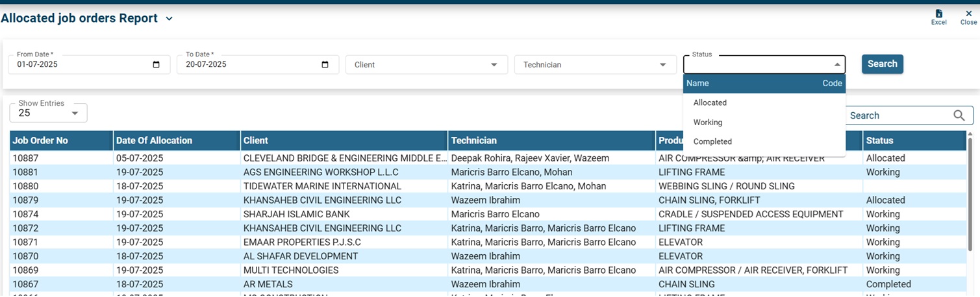This screenshot has height=297, width=980.
Task: Click the Excel export icon
Action: point(938,14)
